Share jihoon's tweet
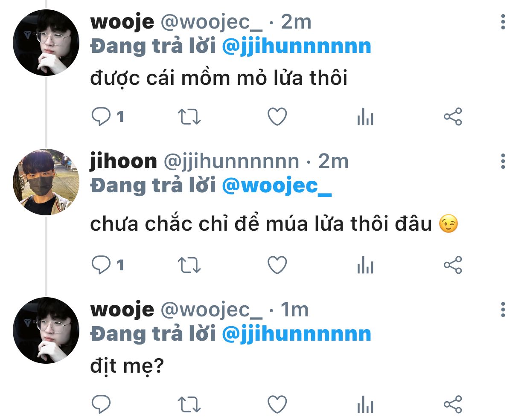 coord(453,265)
